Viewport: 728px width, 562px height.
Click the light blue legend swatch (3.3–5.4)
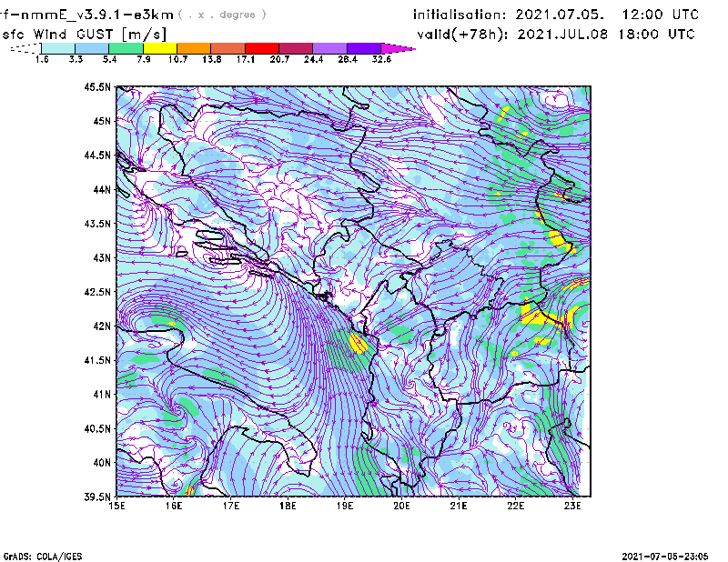point(92,48)
